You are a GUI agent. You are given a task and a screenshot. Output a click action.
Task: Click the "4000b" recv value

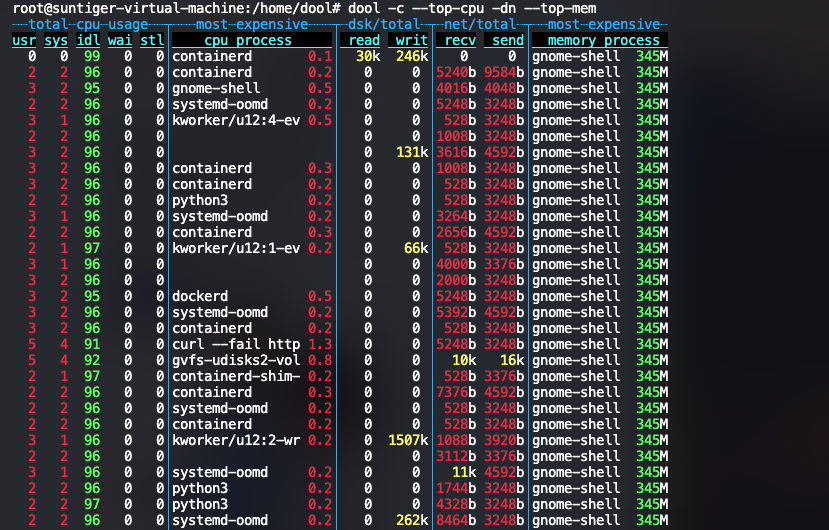456,264
